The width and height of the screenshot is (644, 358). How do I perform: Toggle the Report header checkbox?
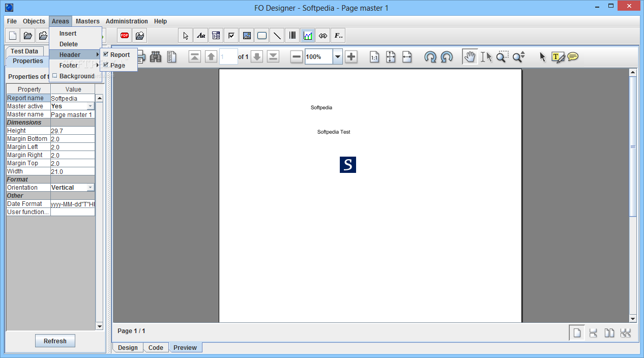coord(106,54)
